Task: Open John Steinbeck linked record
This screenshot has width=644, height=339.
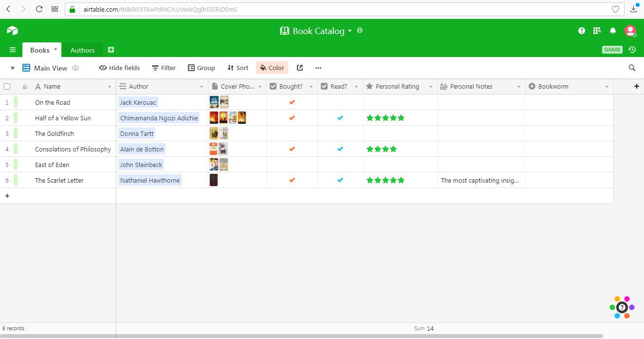Action: [141, 165]
